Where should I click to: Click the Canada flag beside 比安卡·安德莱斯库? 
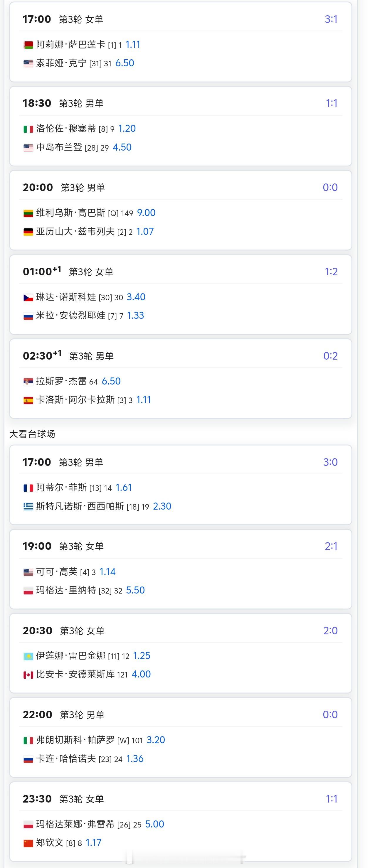[x=28, y=675]
